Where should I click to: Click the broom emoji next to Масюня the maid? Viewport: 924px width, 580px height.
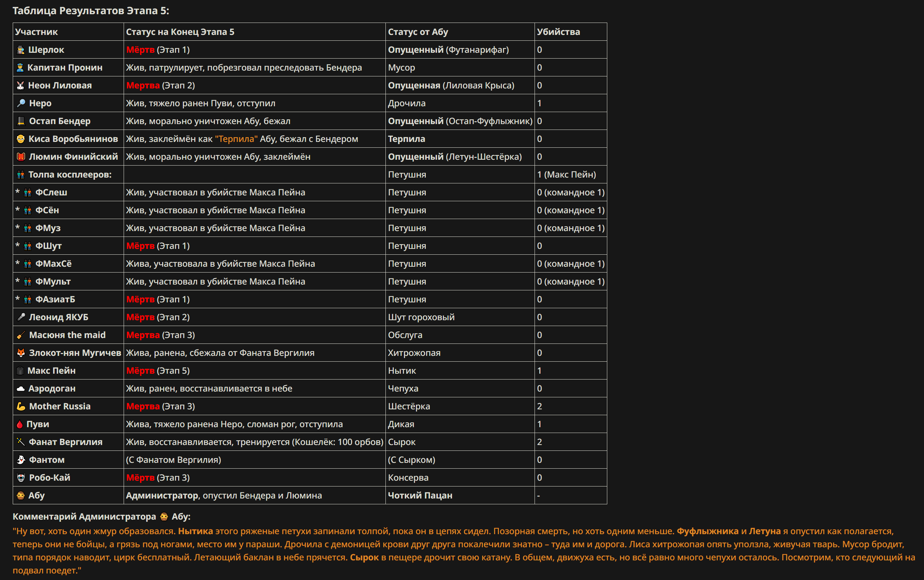pos(21,335)
